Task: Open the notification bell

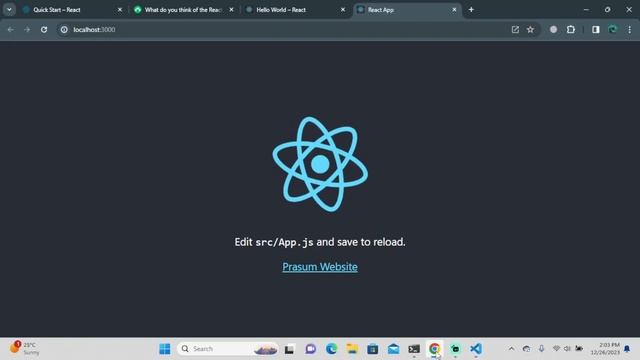Action: click(x=627, y=349)
